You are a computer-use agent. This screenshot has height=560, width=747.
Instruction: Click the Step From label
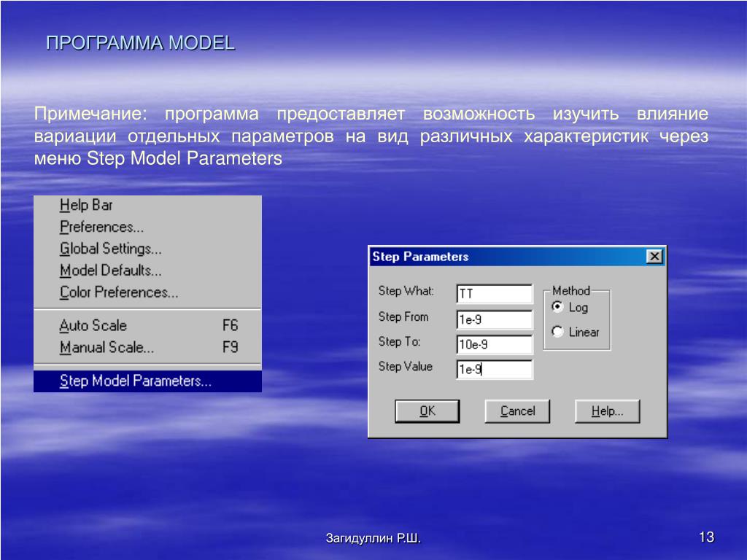click(403, 316)
